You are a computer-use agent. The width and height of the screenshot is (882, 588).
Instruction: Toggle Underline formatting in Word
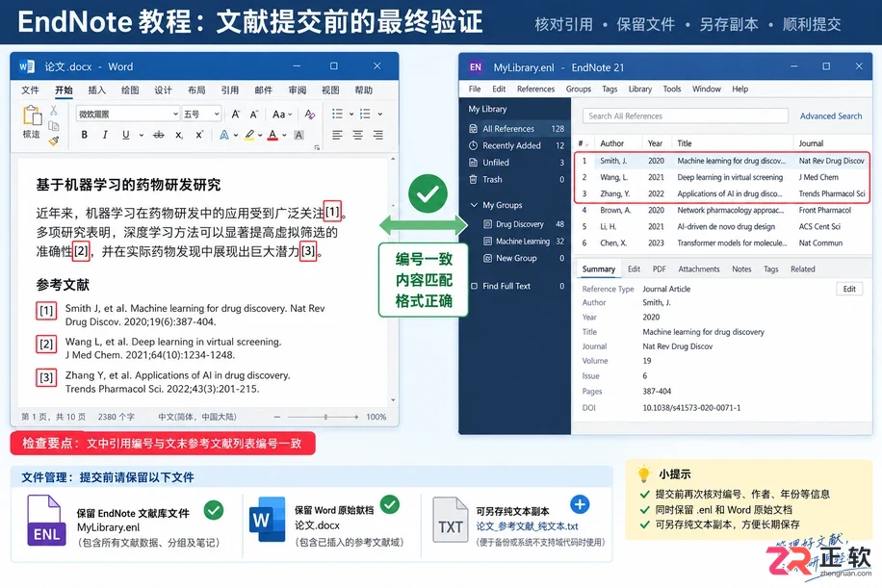pos(125,135)
